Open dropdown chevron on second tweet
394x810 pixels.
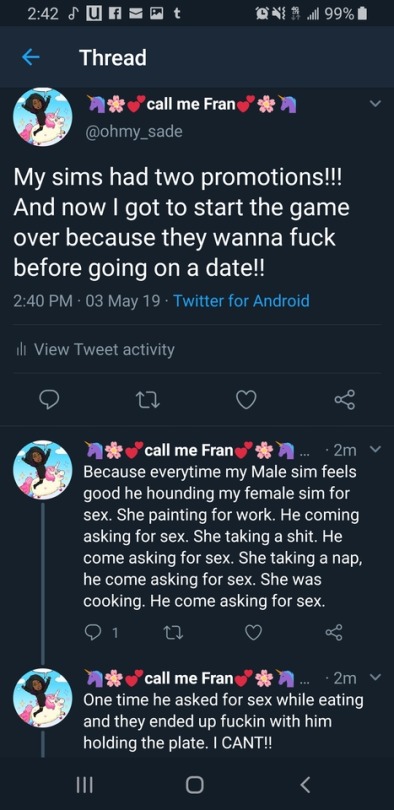tap(375, 449)
